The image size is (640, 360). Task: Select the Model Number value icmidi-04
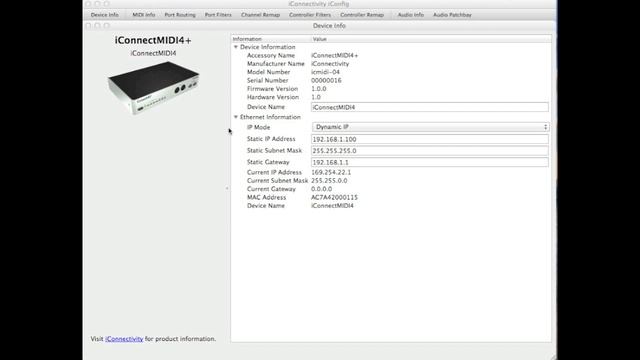pos(325,72)
